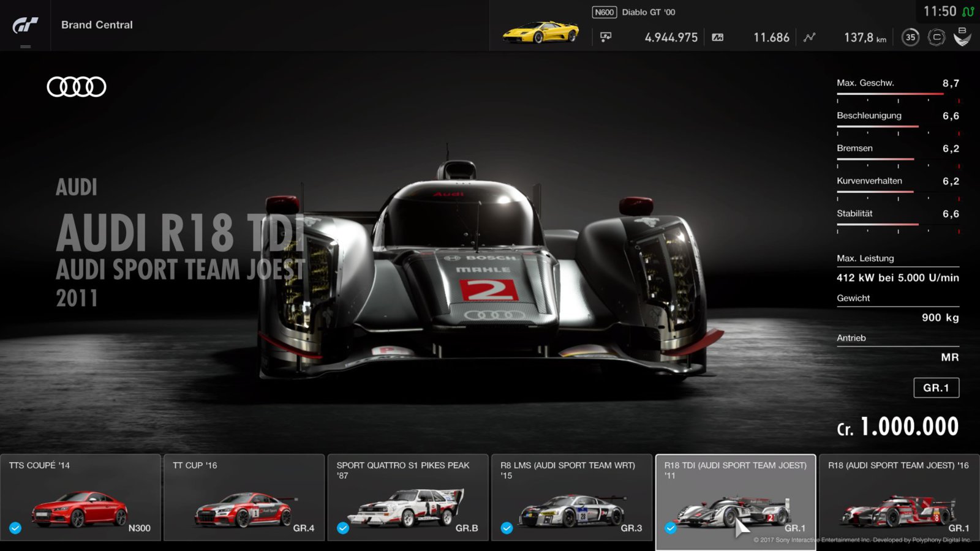Select the yellow Diablo GT garage car

tap(540, 32)
